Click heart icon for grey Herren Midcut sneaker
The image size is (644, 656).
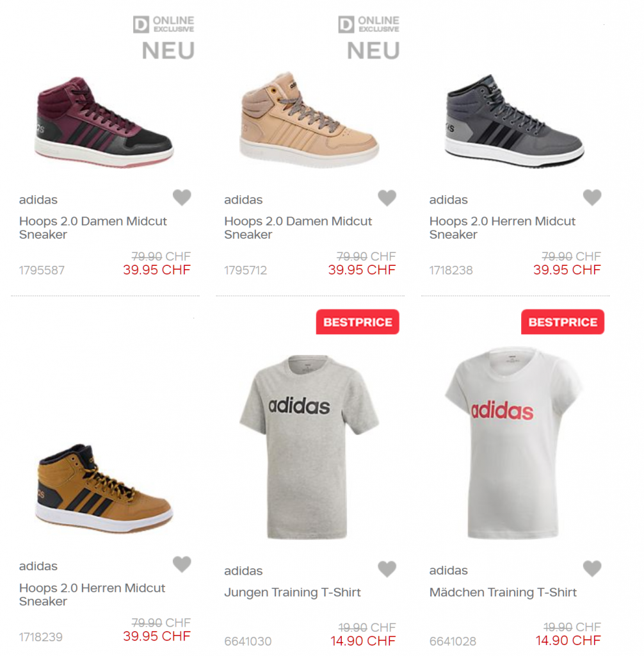[x=592, y=198]
